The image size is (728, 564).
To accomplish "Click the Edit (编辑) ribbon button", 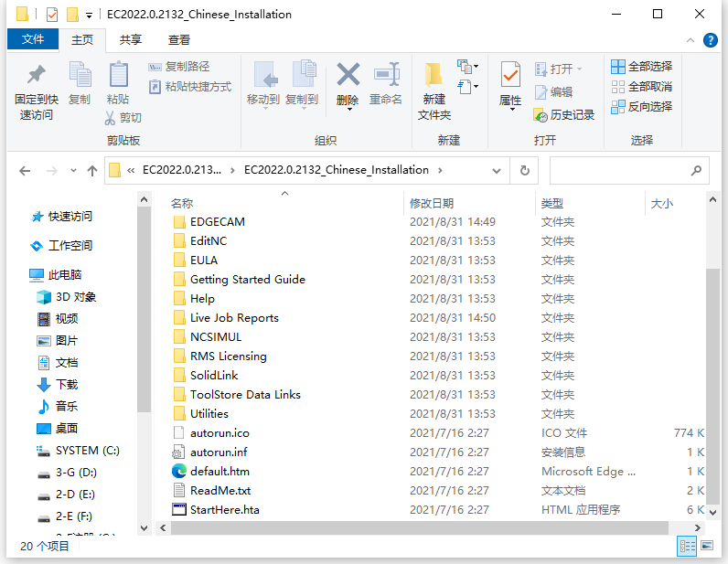I will [x=553, y=92].
